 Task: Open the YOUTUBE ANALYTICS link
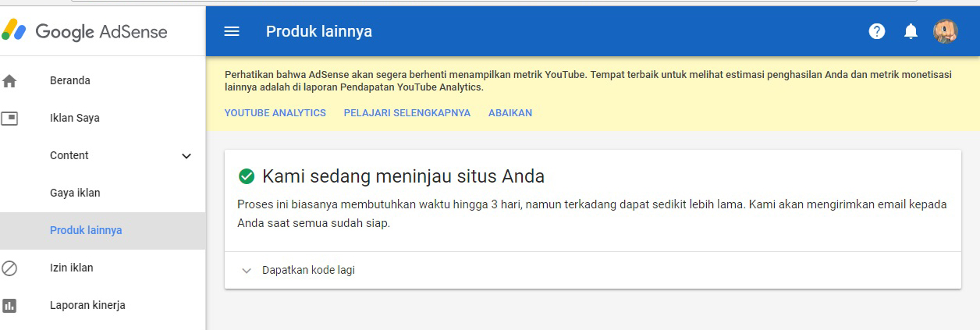[x=275, y=112]
